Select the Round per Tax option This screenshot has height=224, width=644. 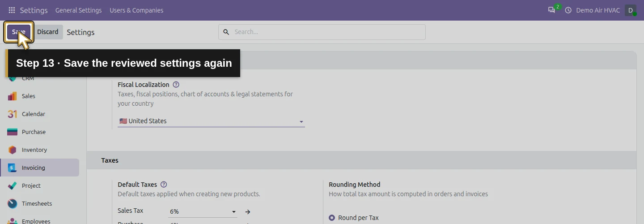click(x=332, y=218)
